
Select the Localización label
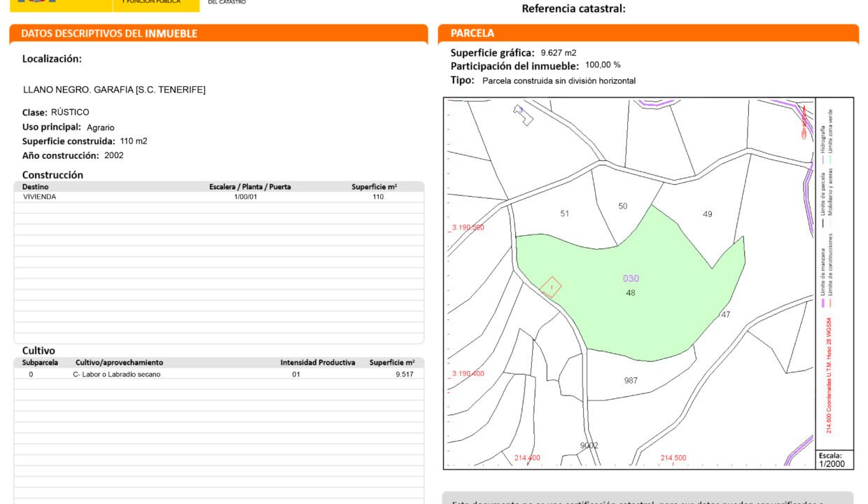coord(52,59)
